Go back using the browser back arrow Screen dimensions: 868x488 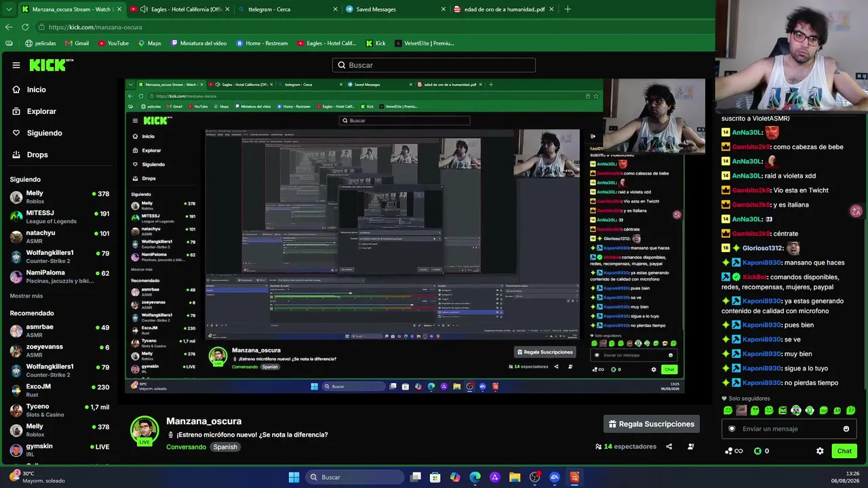9,27
